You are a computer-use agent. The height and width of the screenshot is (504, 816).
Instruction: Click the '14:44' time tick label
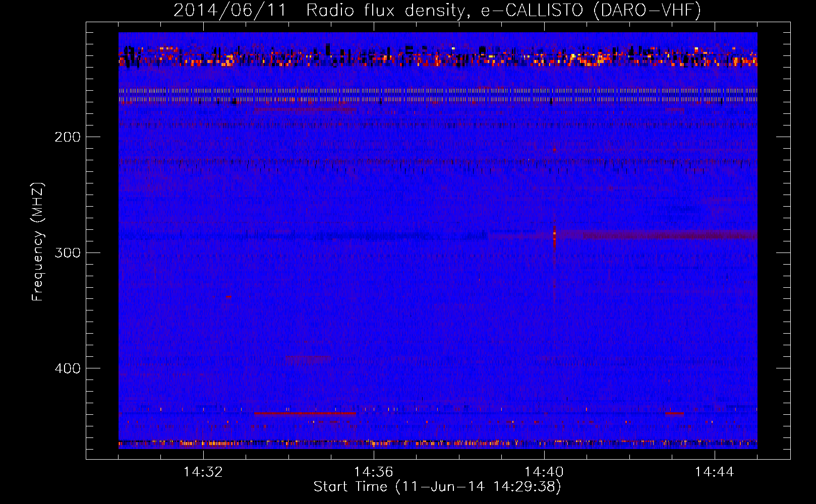coord(715,472)
